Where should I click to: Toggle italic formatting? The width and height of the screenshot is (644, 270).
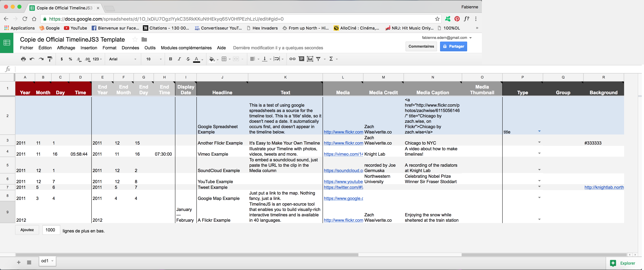(179, 59)
